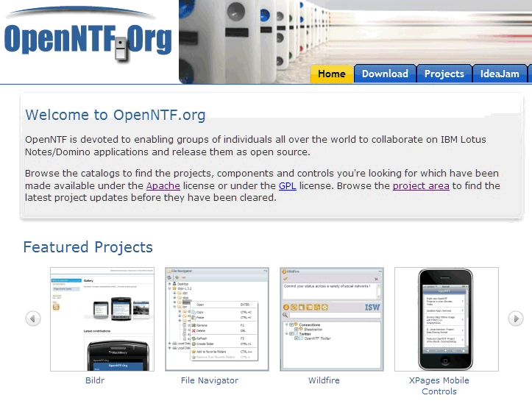
Task: Click the Welcome to OpenNTF.org heading
Action: pos(116,115)
